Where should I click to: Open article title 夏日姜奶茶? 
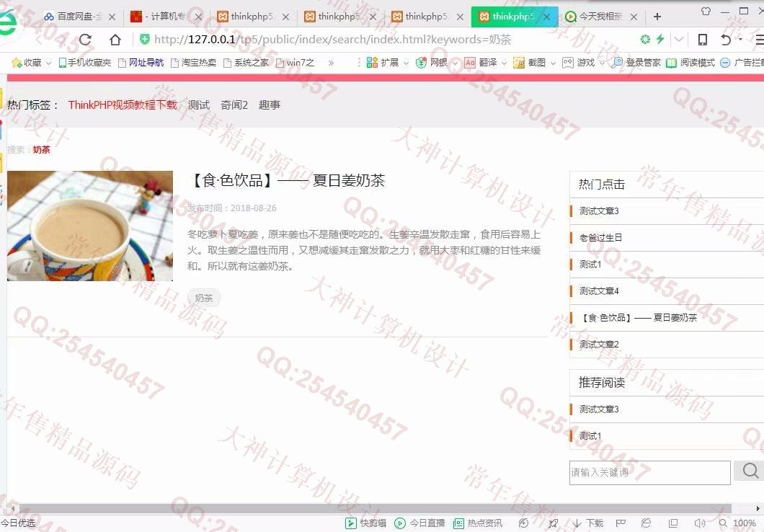pos(287,180)
